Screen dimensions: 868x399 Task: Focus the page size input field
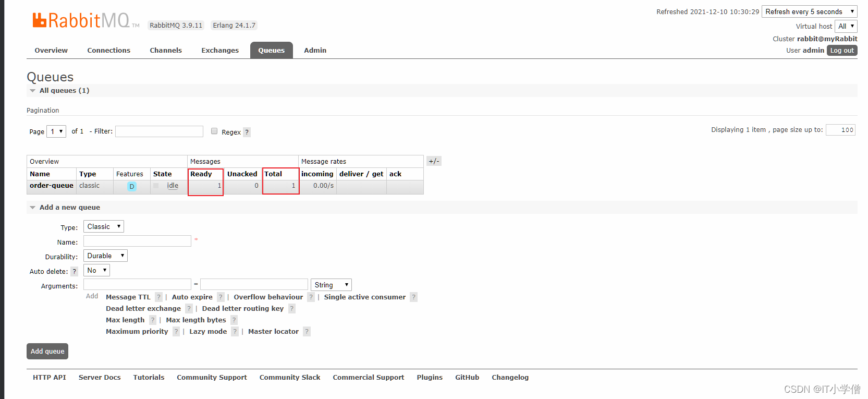pos(840,130)
